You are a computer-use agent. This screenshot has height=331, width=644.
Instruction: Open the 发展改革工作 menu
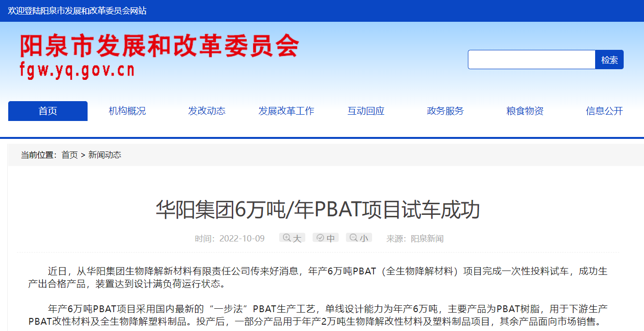286,110
